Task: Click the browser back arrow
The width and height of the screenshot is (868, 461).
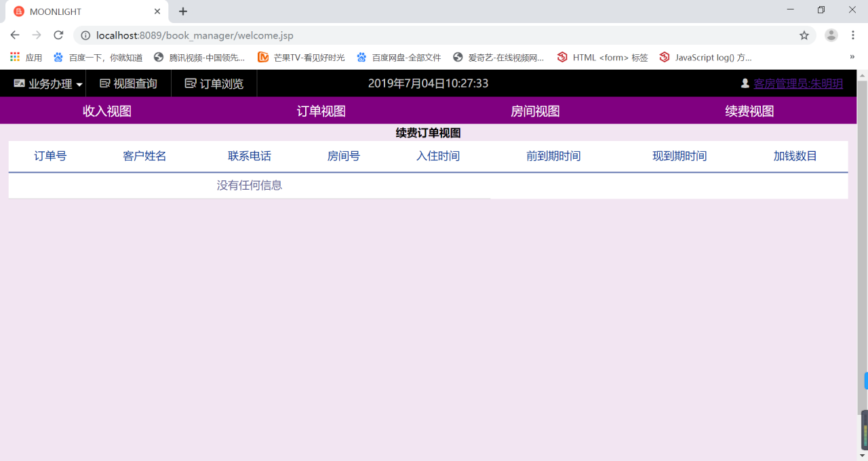Action: tap(15, 35)
